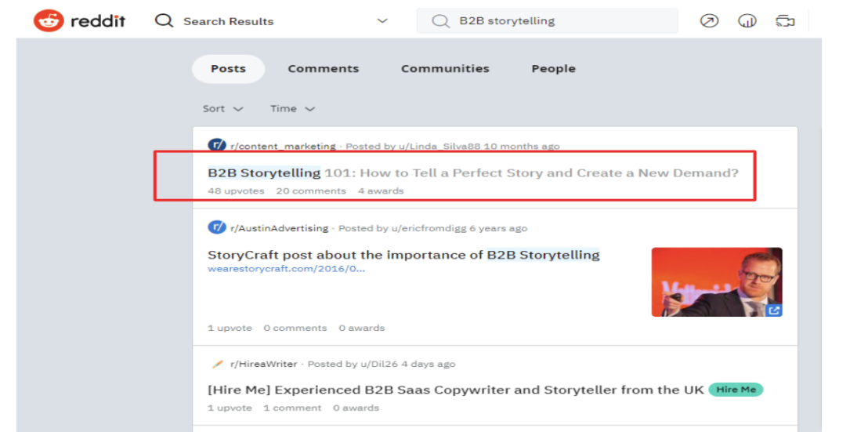Click the 0 awards text of Hire Me post
Screen dimensions: 868x432
pyautogui.click(x=356, y=408)
